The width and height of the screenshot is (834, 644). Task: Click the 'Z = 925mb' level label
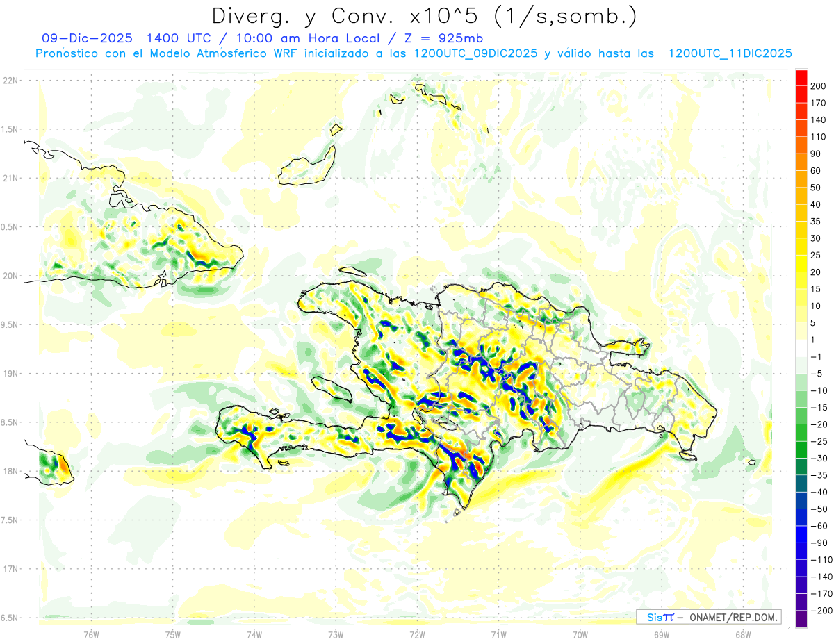(x=444, y=39)
